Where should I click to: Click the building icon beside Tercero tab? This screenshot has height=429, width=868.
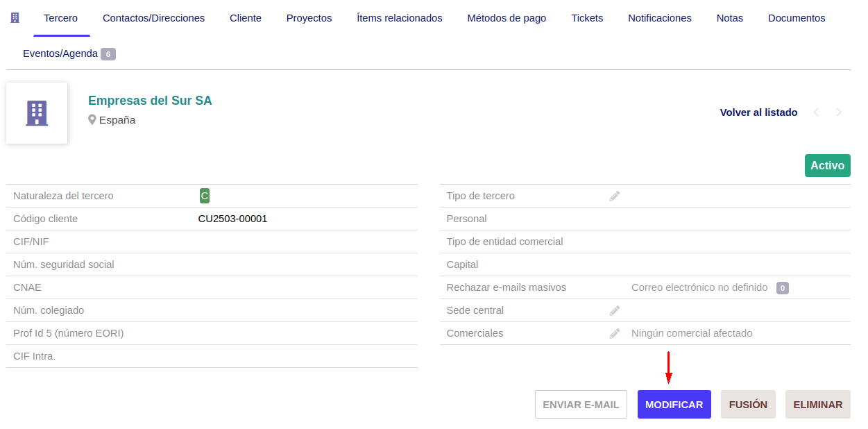coord(15,18)
